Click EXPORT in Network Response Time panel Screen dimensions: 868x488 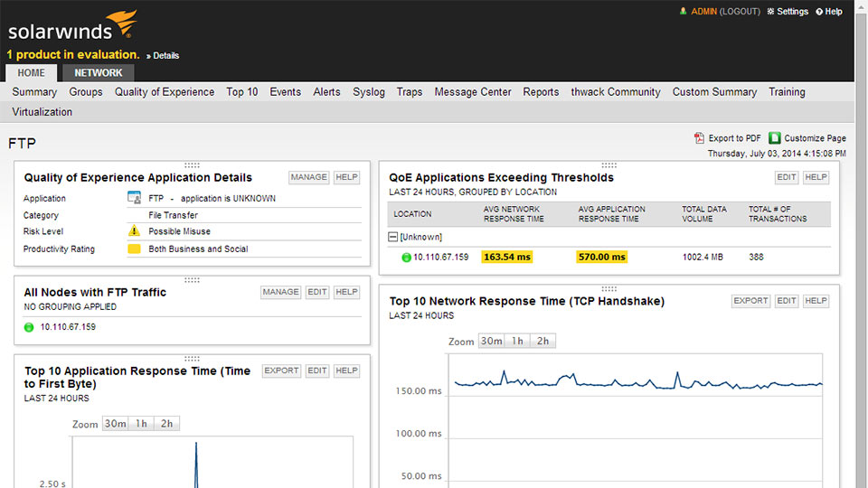coord(750,300)
